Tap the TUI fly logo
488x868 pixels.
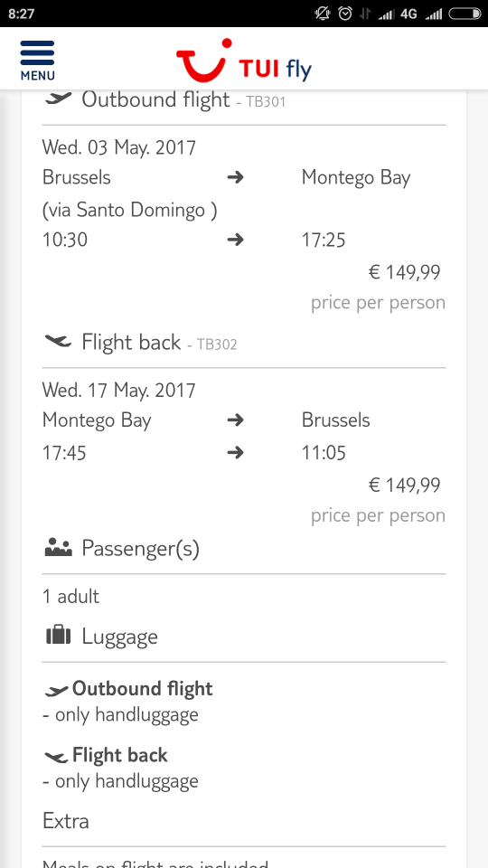point(244,61)
